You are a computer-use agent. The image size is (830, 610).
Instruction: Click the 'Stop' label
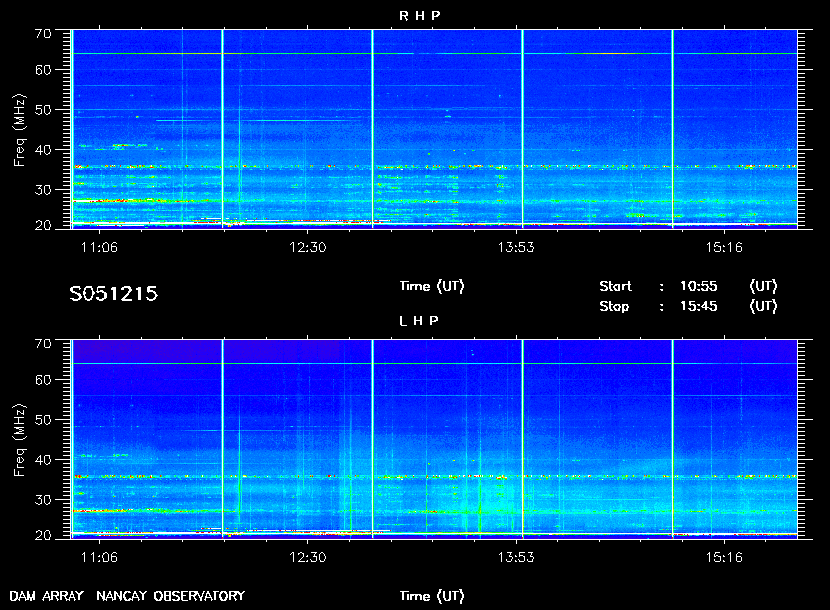tap(614, 306)
